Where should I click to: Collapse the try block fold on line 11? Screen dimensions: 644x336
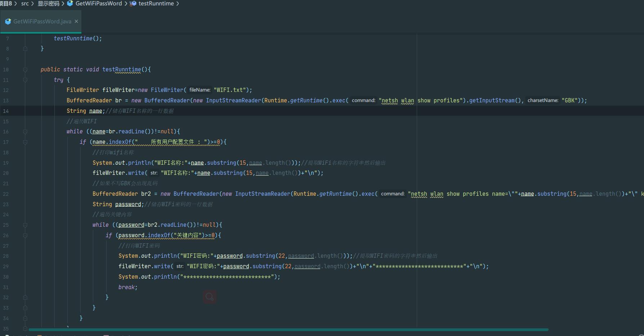click(25, 80)
